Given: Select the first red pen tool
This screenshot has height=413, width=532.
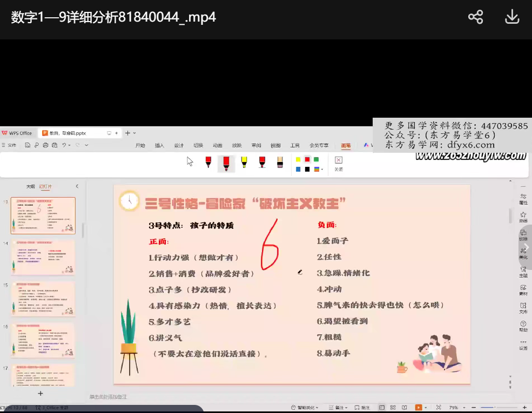Looking at the screenshot, I should coord(208,162).
